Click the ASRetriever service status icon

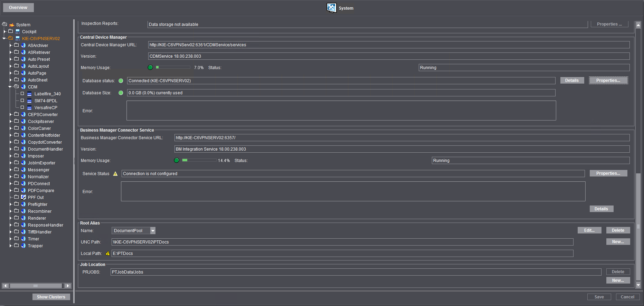tap(23, 52)
